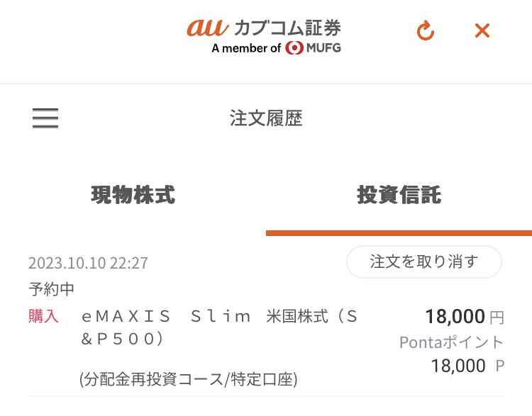This screenshot has width=532, height=416.
Task: Click the MUFG red circle logo
Action: (x=294, y=47)
